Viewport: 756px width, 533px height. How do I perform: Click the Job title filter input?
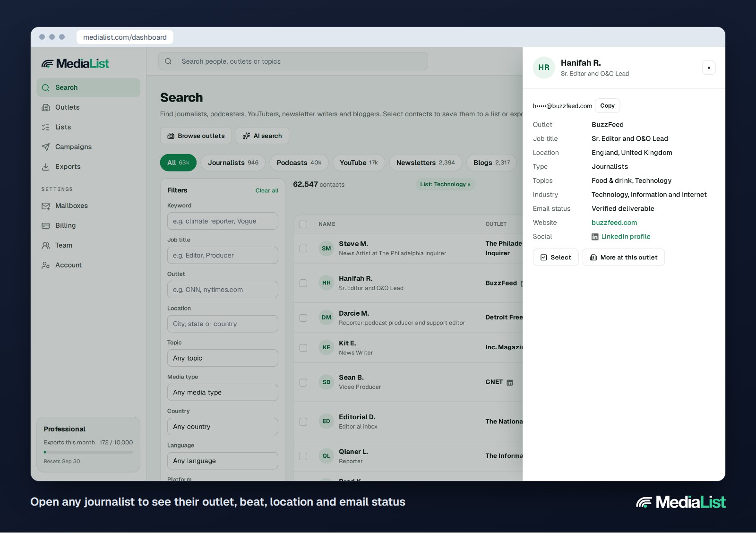[223, 256]
